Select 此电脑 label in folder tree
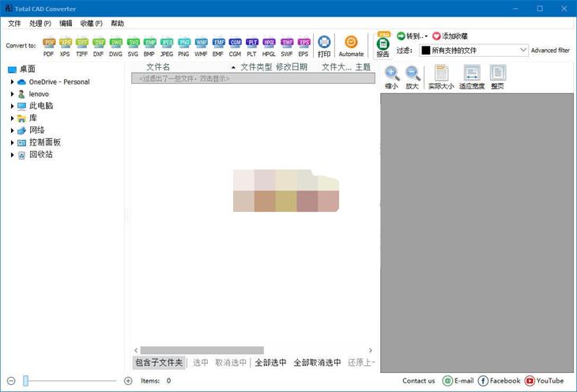This screenshot has width=577, height=392. [41, 106]
